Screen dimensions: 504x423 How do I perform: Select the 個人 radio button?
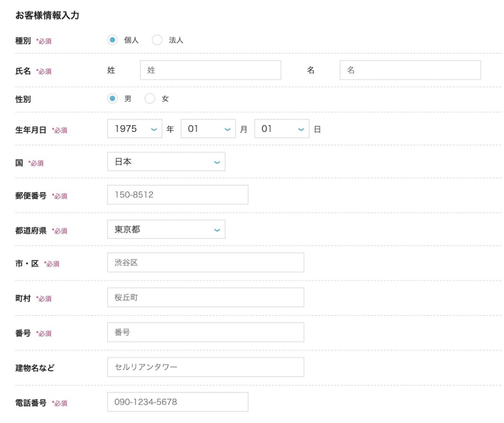pos(112,40)
